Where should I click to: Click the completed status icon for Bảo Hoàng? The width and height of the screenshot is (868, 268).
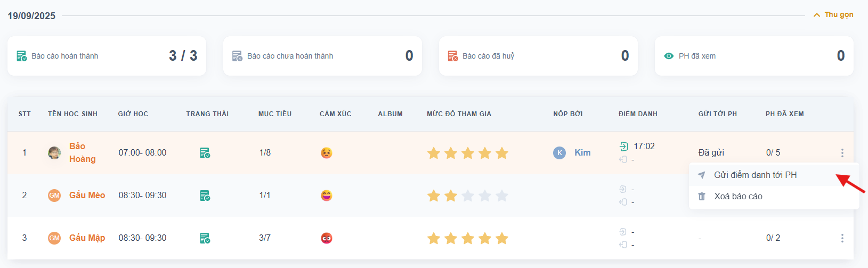pos(205,153)
